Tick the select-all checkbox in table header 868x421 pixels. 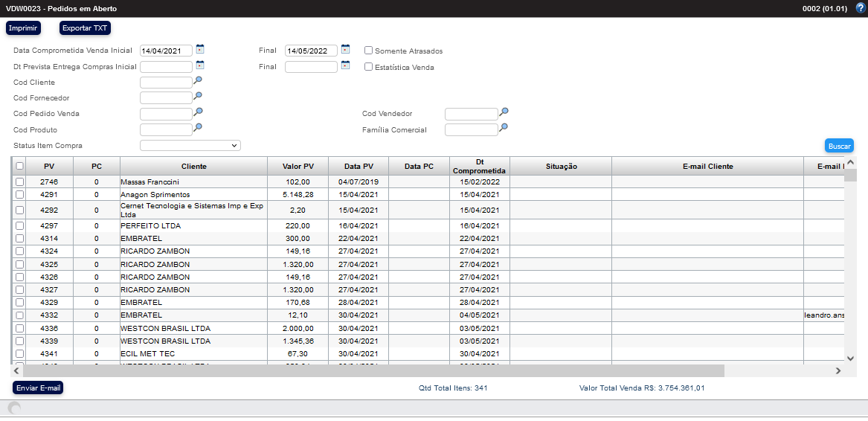click(x=19, y=167)
